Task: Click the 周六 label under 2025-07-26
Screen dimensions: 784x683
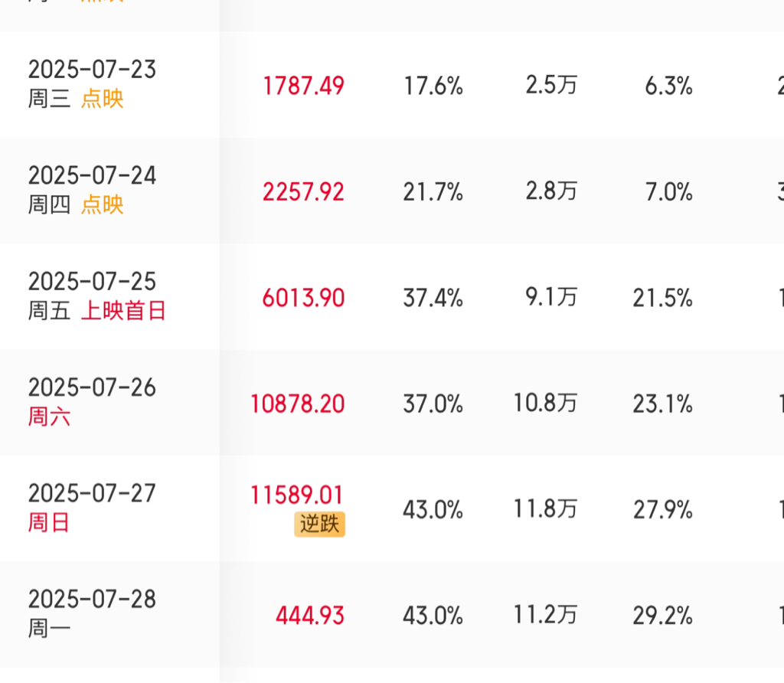Action: (x=49, y=417)
